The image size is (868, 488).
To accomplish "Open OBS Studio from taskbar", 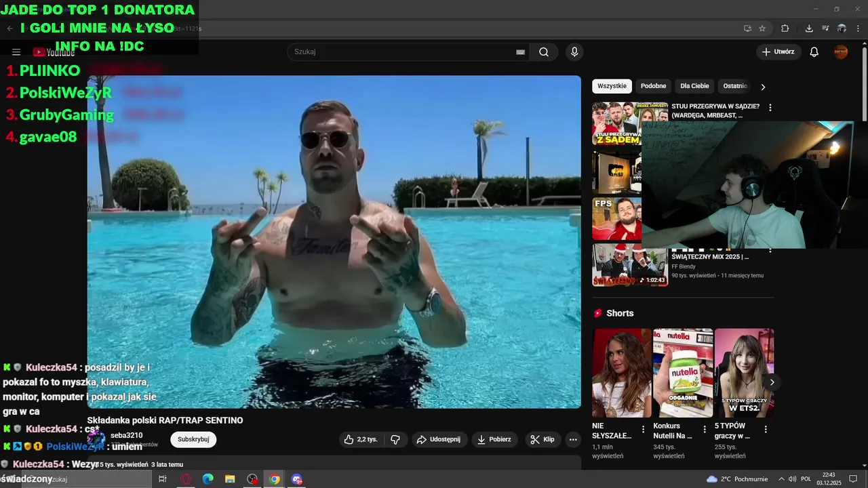I will 252,479.
